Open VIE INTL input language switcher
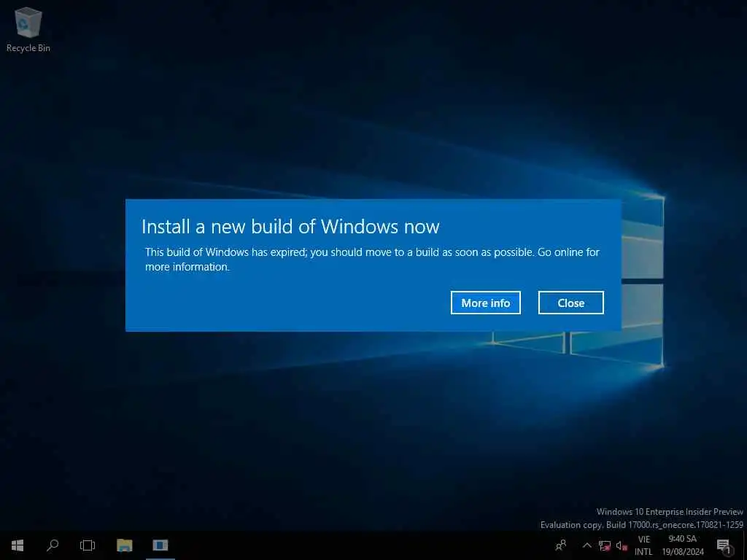This screenshot has width=747, height=560. (643, 545)
